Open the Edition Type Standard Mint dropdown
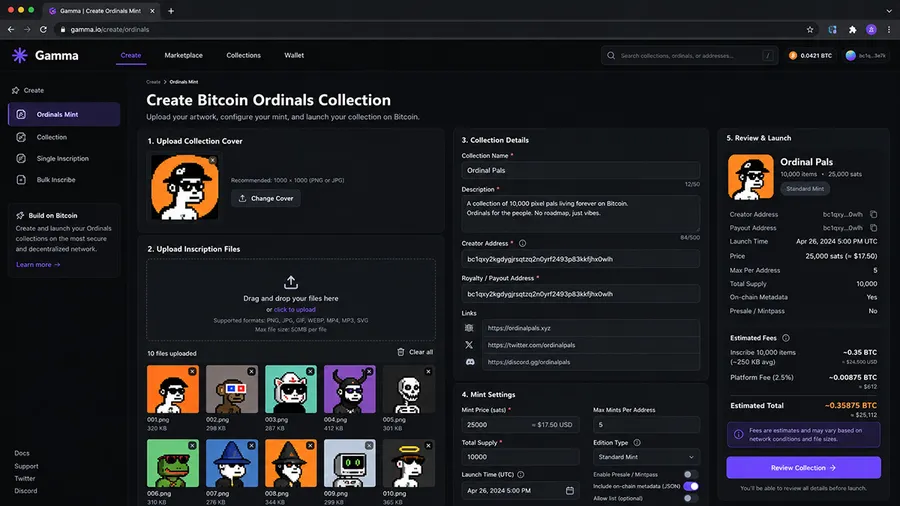Image resolution: width=900 pixels, height=506 pixels. pos(646,457)
